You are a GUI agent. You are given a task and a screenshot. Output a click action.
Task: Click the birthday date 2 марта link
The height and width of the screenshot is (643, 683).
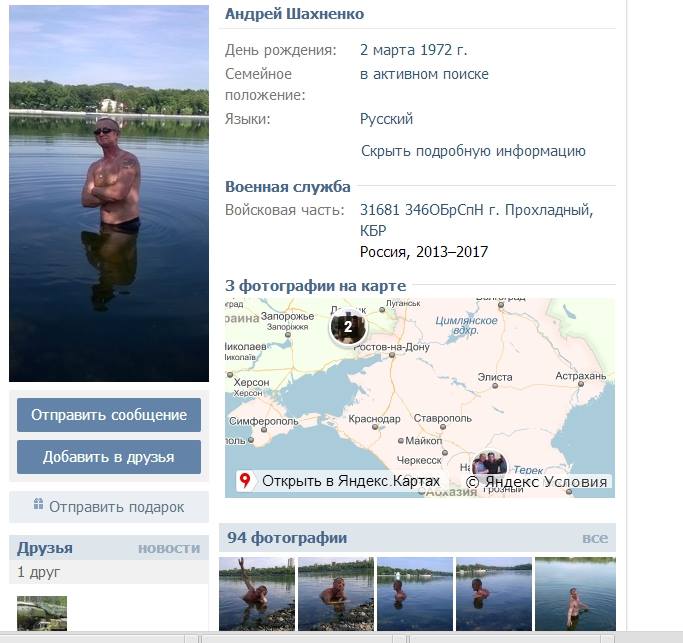pyautogui.click(x=386, y=50)
